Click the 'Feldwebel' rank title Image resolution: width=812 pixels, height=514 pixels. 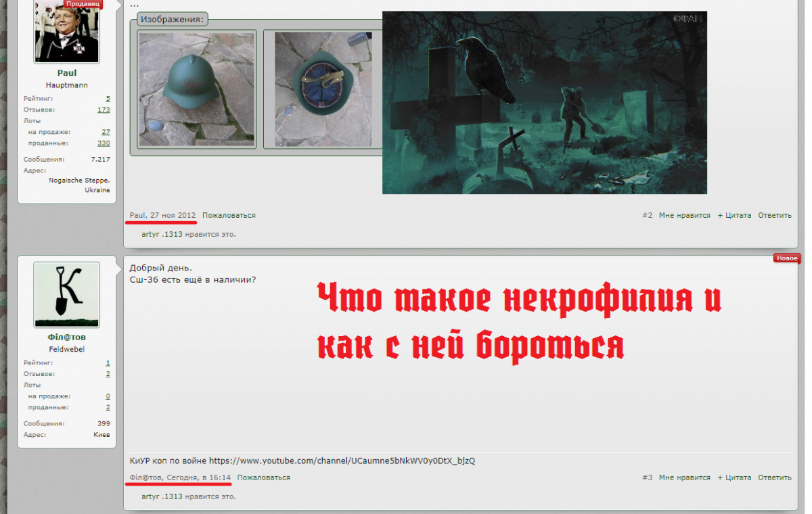[66, 349]
